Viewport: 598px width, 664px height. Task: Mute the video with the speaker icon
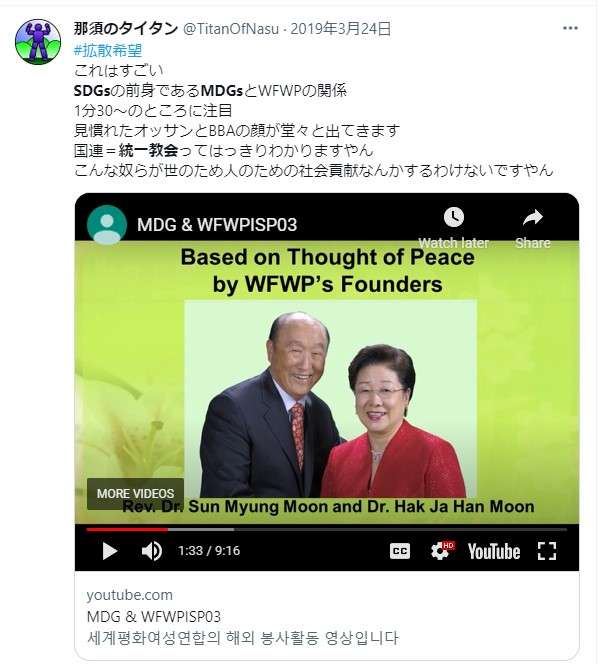(x=152, y=551)
